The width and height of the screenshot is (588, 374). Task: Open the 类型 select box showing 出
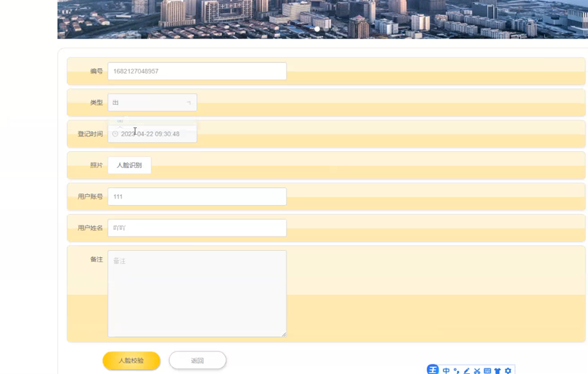[x=152, y=102]
